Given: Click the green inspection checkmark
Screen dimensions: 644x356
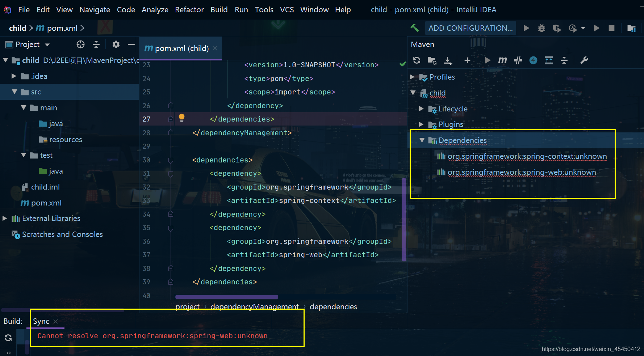Looking at the screenshot, I should [402, 64].
